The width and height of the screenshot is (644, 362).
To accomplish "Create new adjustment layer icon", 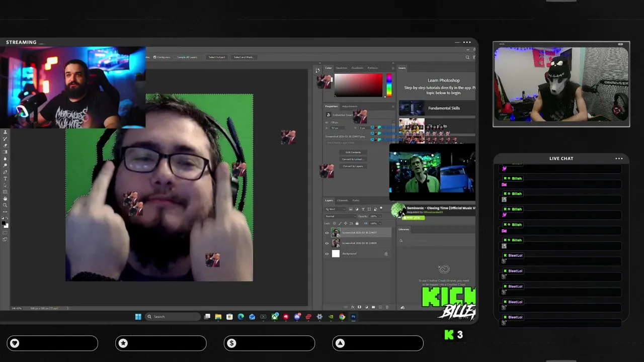I will (366, 307).
